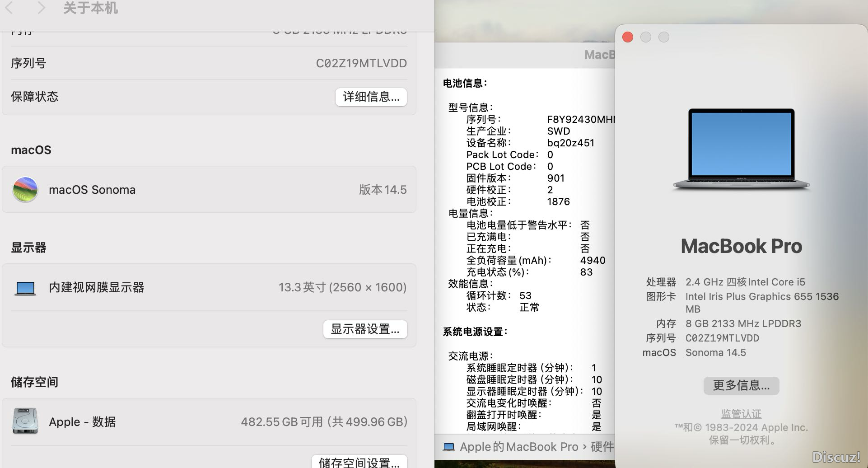Click 局域网唤醒 row
The image size is (868, 468).
534,426
